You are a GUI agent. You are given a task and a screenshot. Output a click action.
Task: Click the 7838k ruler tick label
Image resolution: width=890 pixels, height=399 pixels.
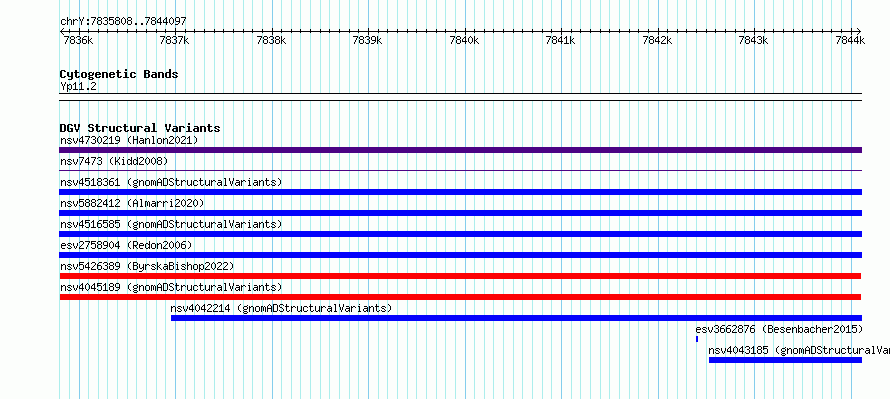[x=271, y=40]
